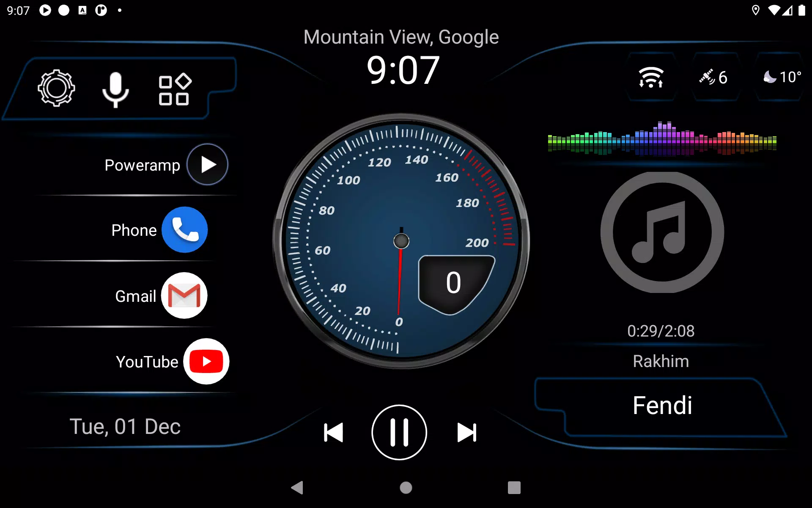Image resolution: width=812 pixels, height=508 pixels.
Task: Open Gmail email app
Action: [x=184, y=295]
